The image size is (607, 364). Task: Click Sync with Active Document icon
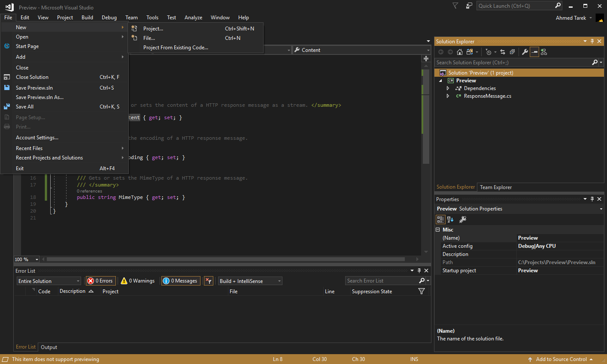(x=503, y=52)
